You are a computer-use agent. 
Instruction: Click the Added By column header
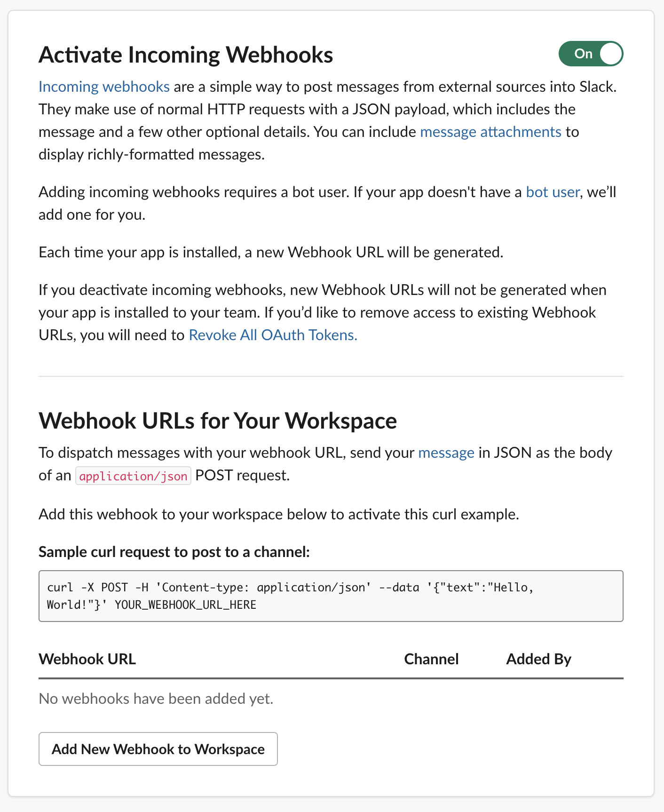538,659
